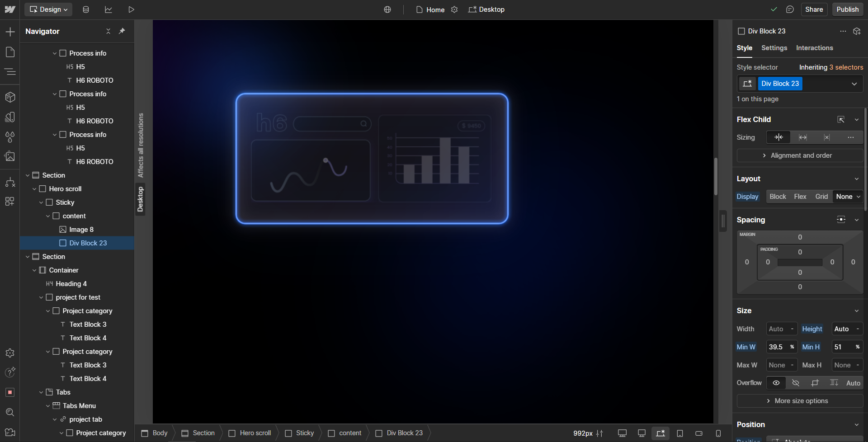Set Overflow to hidden
Image resolution: width=868 pixels, height=442 pixels.
click(796, 383)
